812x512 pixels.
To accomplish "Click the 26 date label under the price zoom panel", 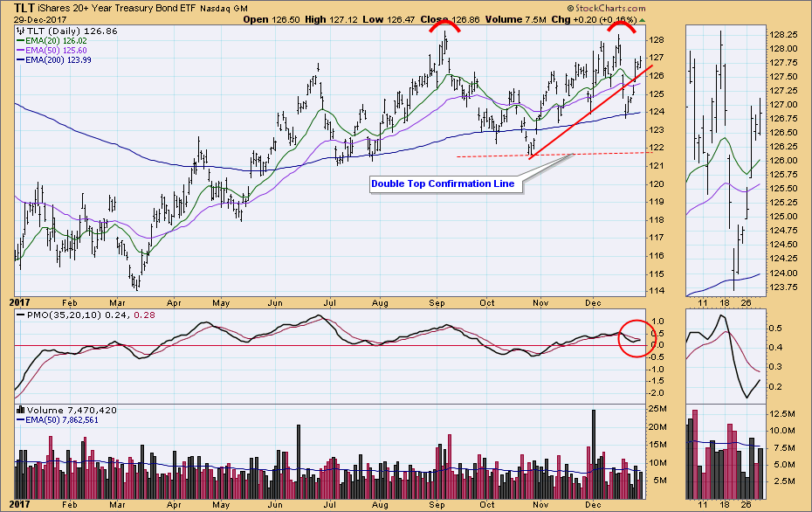I will [x=746, y=302].
